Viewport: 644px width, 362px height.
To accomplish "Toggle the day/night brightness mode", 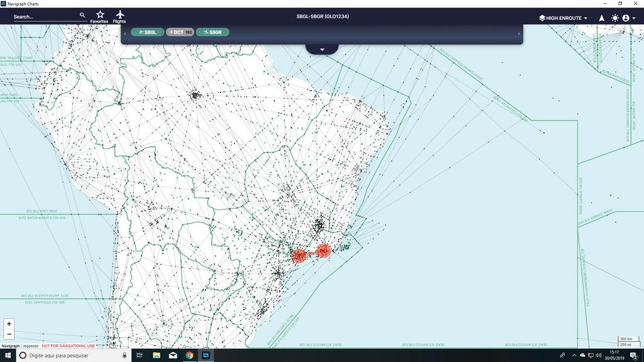I will (615, 18).
